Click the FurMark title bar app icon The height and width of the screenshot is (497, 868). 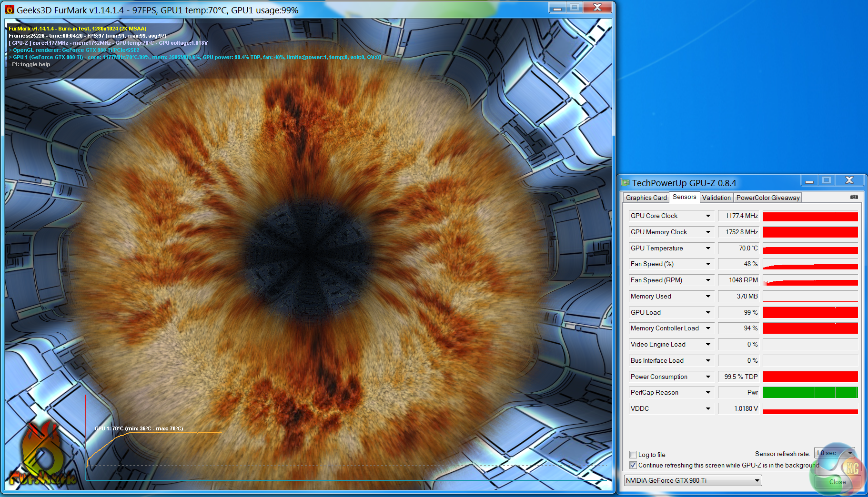tap(10, 10)
